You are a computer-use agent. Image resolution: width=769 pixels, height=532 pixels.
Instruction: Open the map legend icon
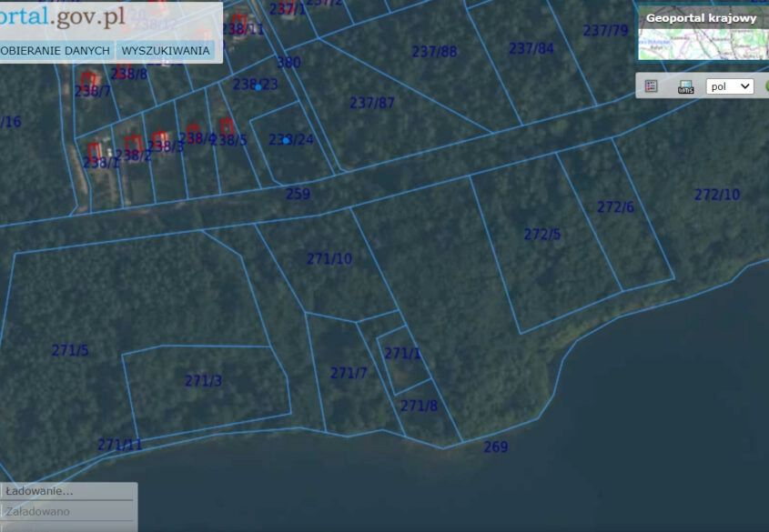[x=651, y=86]
